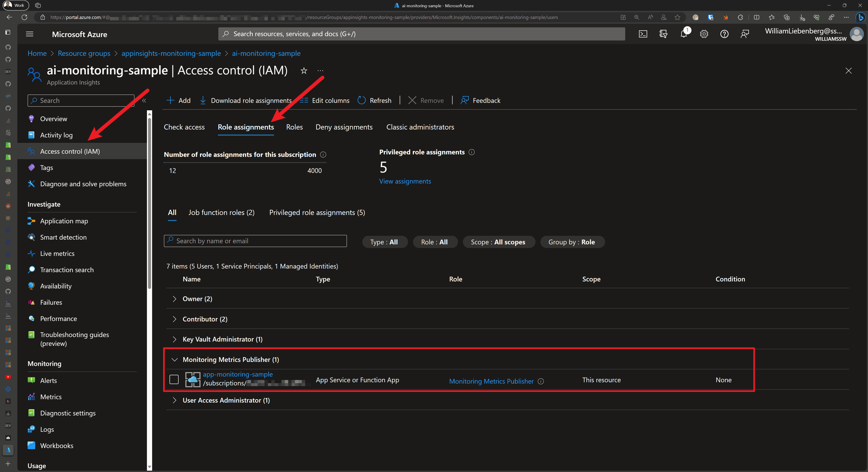Favorite this resource with the star icon
The height and width of the screenshot is (472, 868).
click(304, 71)
